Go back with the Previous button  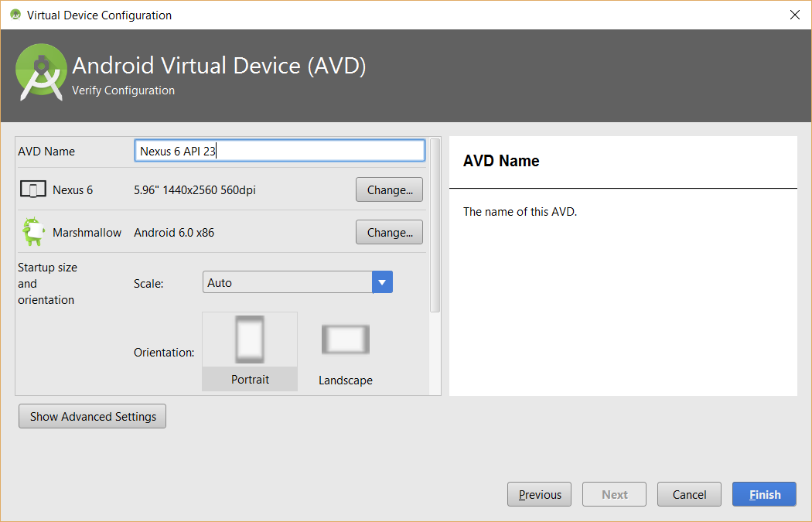pyautogui.click(x=539, y=495)
